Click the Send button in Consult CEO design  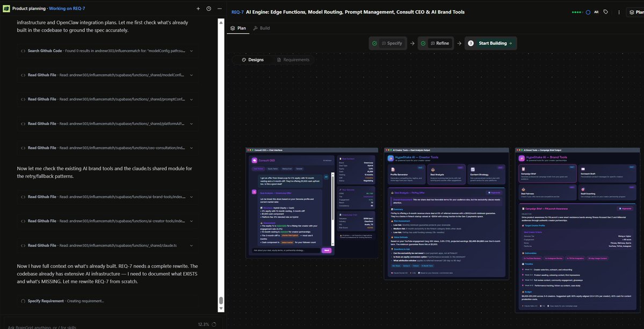tap(327, 250)
